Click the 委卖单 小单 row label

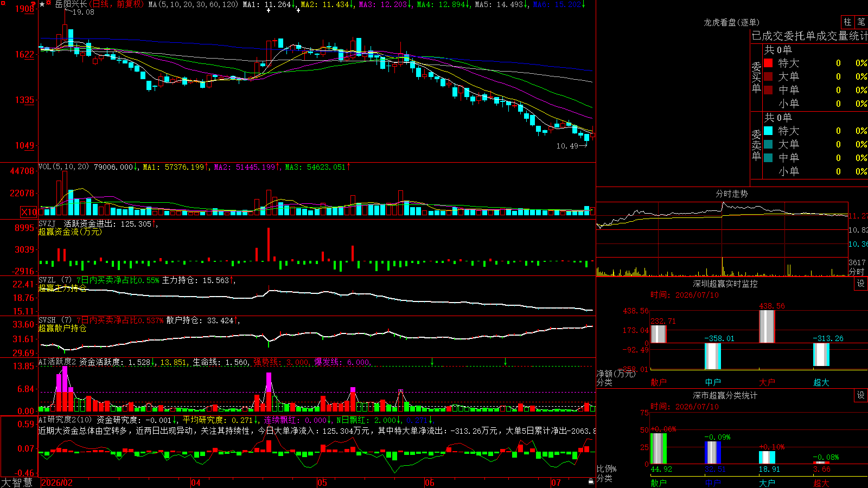pos(788,171)
